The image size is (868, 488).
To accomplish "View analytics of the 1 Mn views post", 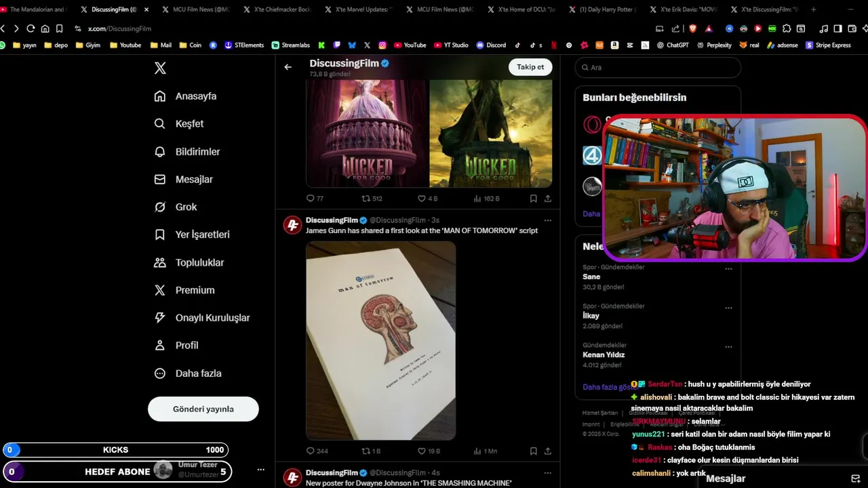I will click(486, 451).
